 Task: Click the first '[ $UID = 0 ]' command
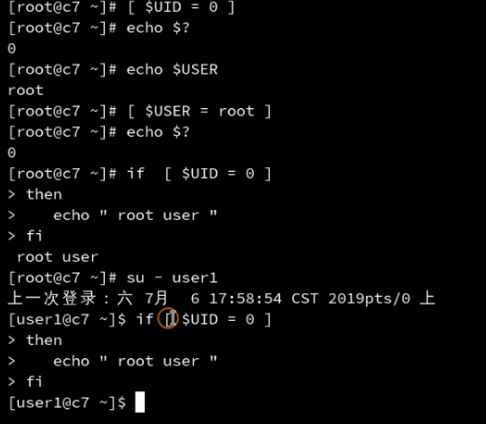[181, 7]
